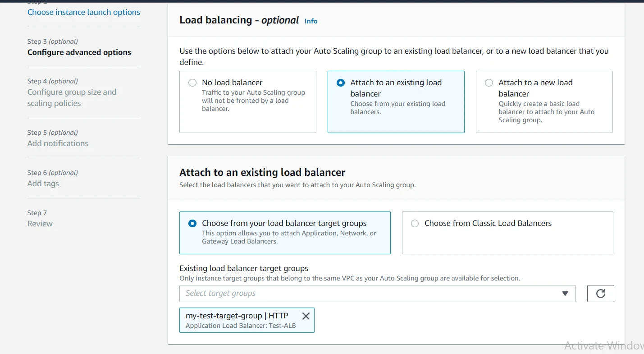Open the Info link beside Load balancing

311,21
